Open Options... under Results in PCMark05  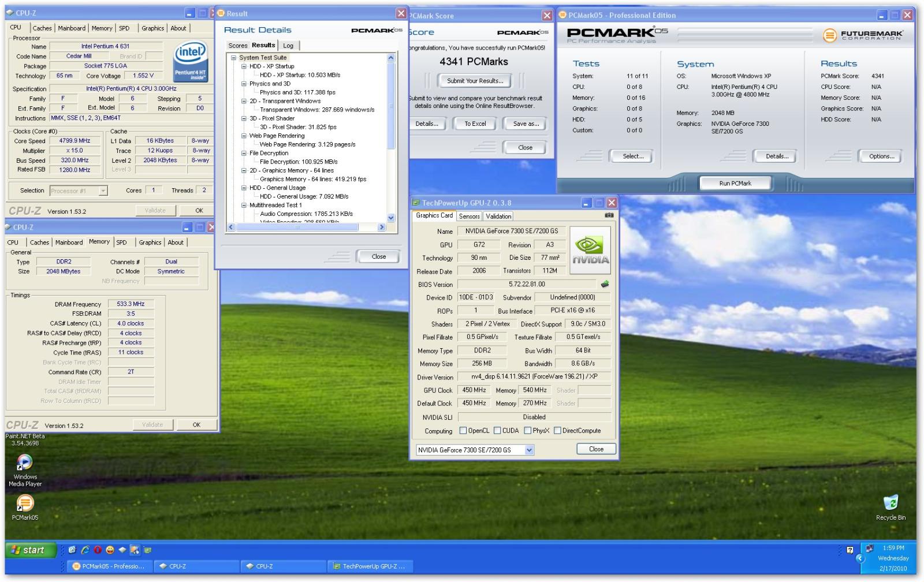[x=881, y=156]
